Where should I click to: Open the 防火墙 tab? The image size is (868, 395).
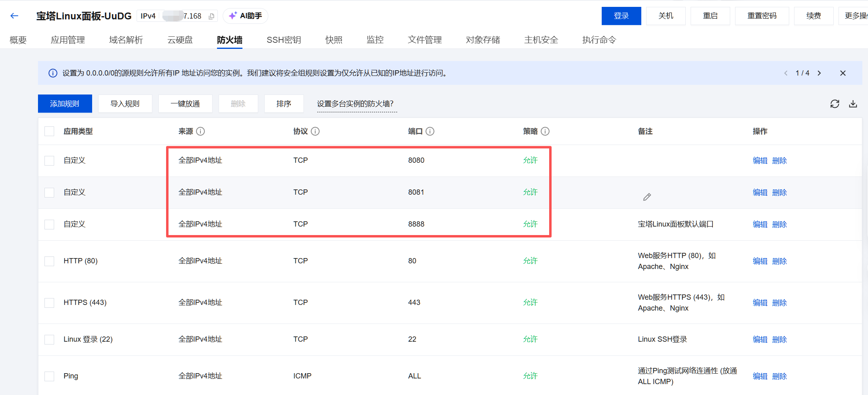(x=230, y=40)
